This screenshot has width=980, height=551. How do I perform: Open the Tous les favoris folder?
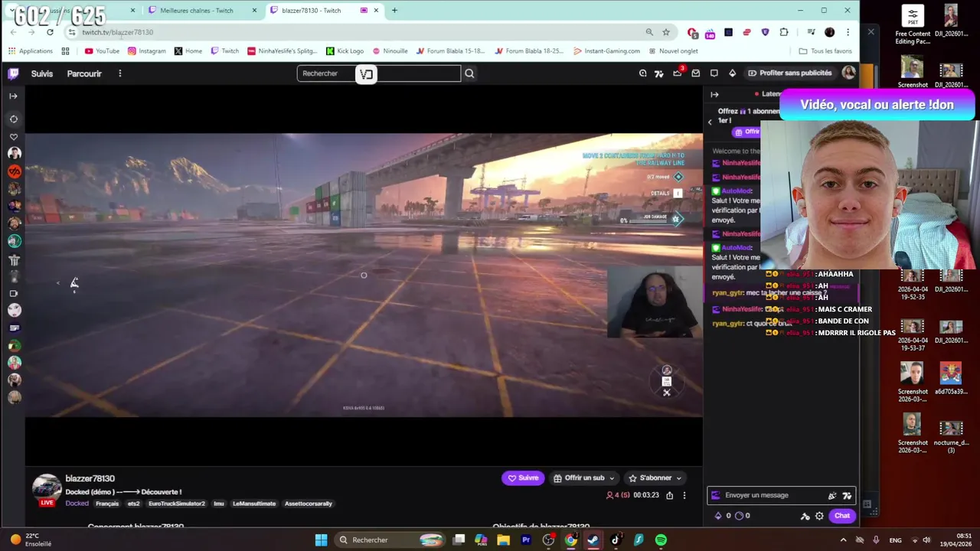[x=825, y=51]
